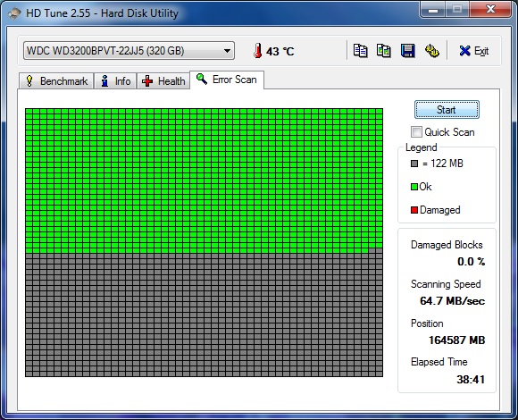Open the WDC WD3200BPVT drive selector dropdown
Image resolution: width=518 pixels, height=420 pixels.
click(x=129, y=51)
